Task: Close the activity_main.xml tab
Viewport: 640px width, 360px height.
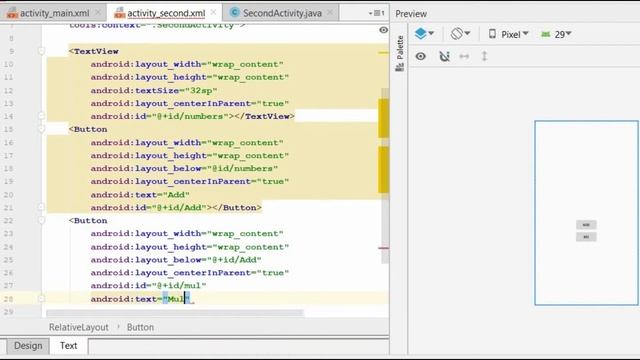Action: [x=98, y=13]
